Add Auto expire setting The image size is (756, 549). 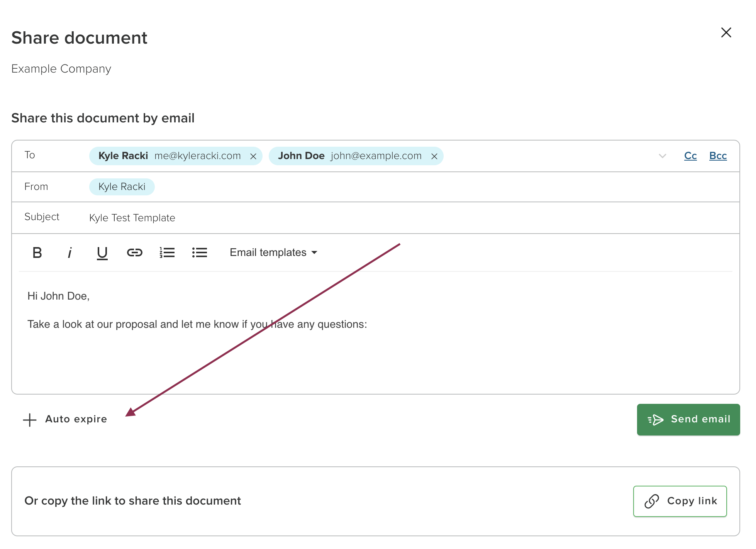(65, 419)
